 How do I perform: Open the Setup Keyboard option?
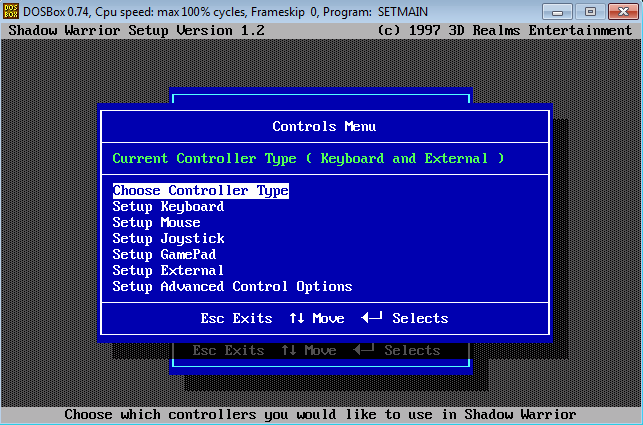point(168,206)
